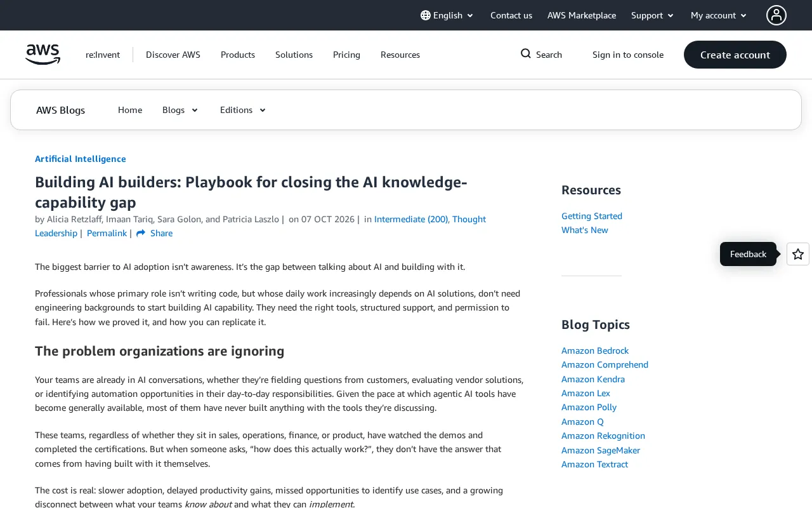Expand the English language dropdown
The width and height of the screenshot is (812, 508).
tap(447, 15)
